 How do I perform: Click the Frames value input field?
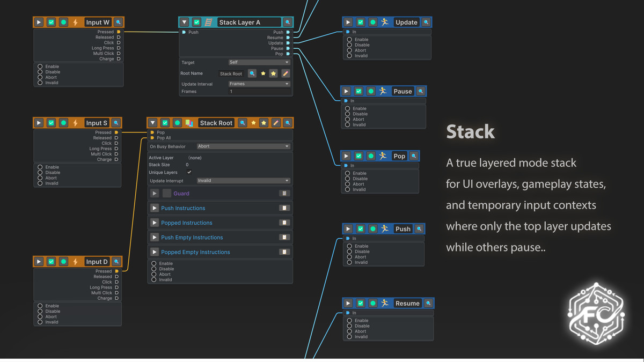pos(259,92)
